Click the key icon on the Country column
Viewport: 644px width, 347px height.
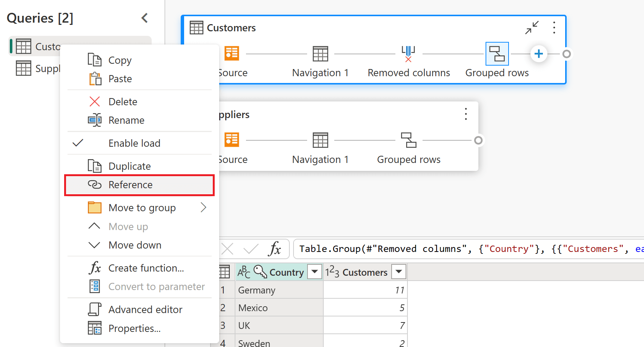[x=260, y=272]
